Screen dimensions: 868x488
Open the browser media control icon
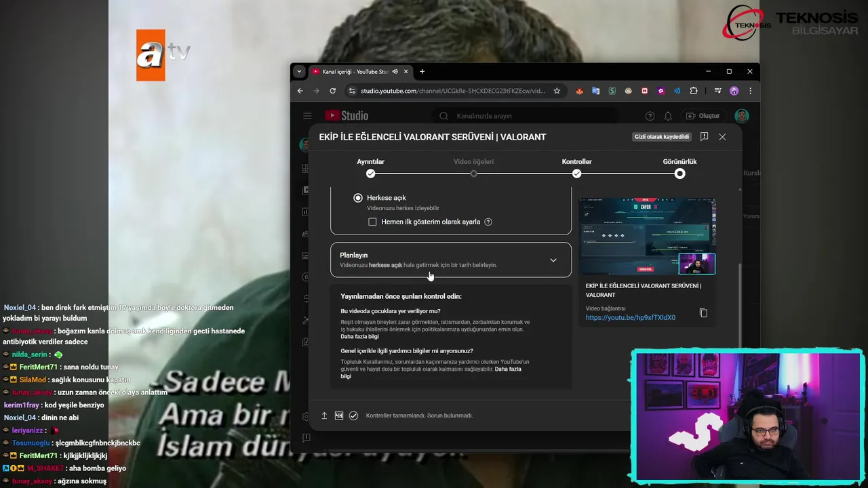point(717,91)
